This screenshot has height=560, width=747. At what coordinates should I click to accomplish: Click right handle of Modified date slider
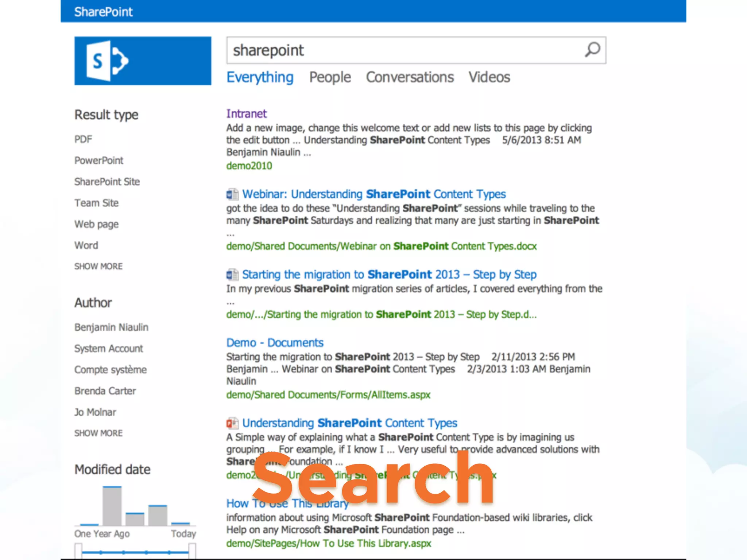tap(192, 551)
